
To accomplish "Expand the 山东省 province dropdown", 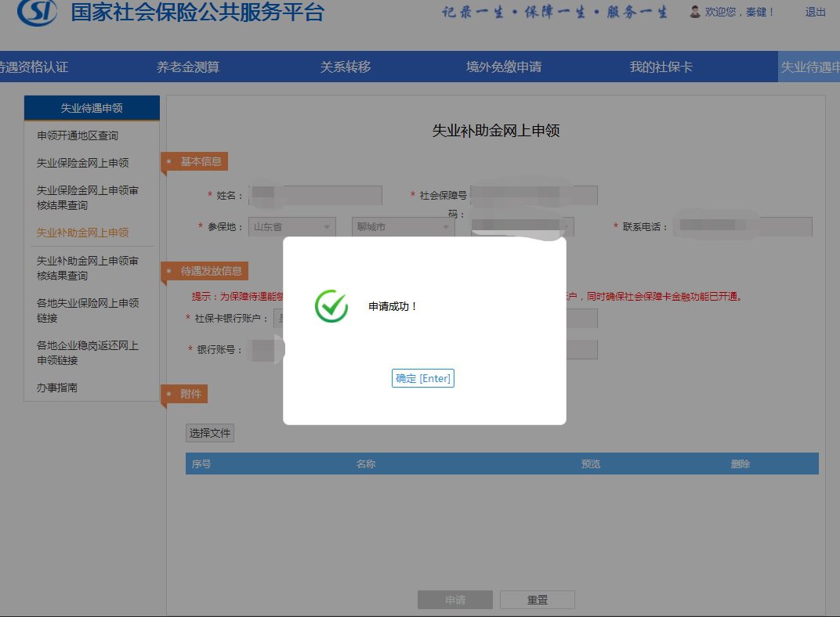I will point(291,227).
